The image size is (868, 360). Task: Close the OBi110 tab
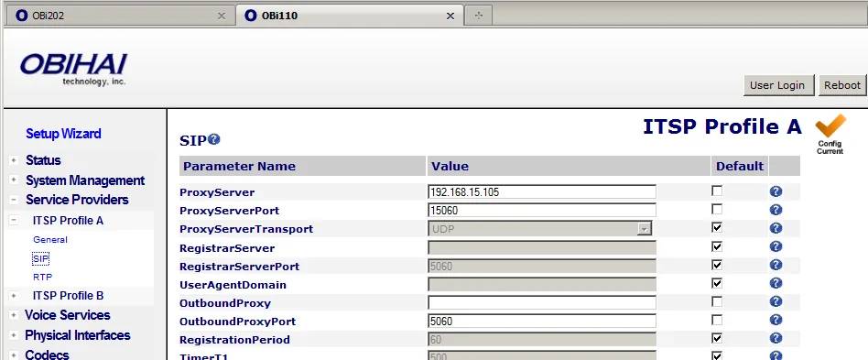click(x=450, y=16)
